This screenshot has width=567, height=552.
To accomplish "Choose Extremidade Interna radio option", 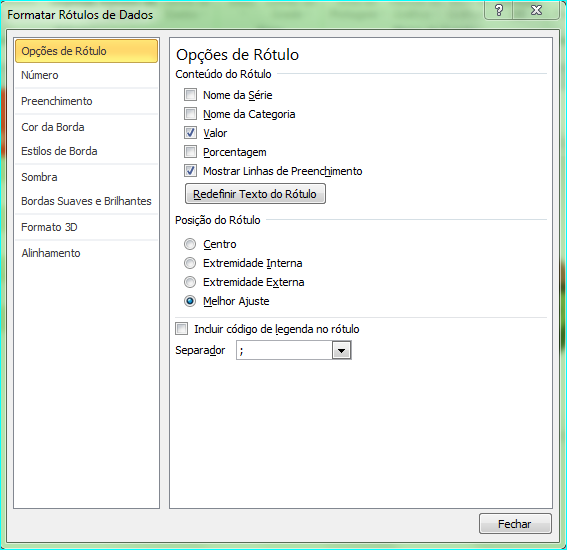I will [x=190, y=263].
